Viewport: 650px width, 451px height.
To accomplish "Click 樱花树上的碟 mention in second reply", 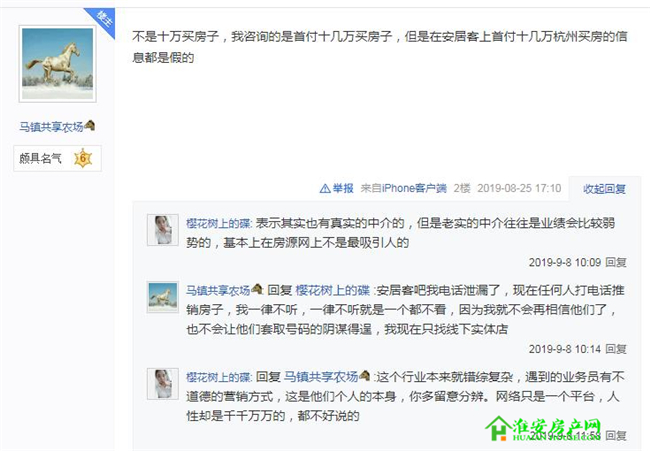I will [332, 290].
